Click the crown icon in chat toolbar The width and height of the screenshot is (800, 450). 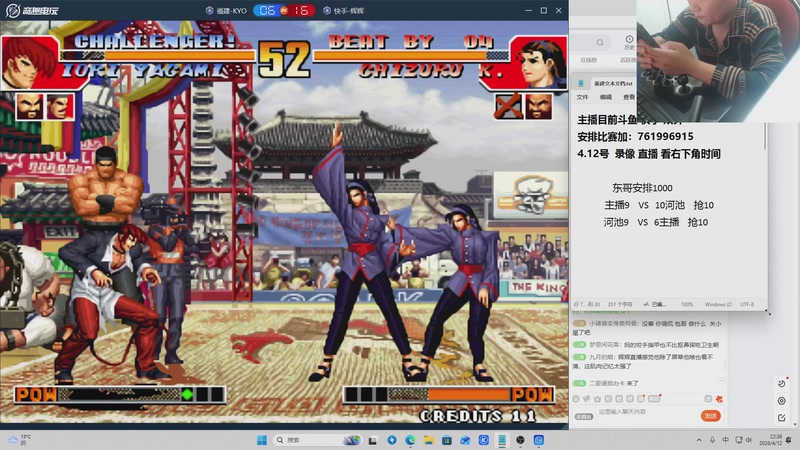(x=597, y=399)
